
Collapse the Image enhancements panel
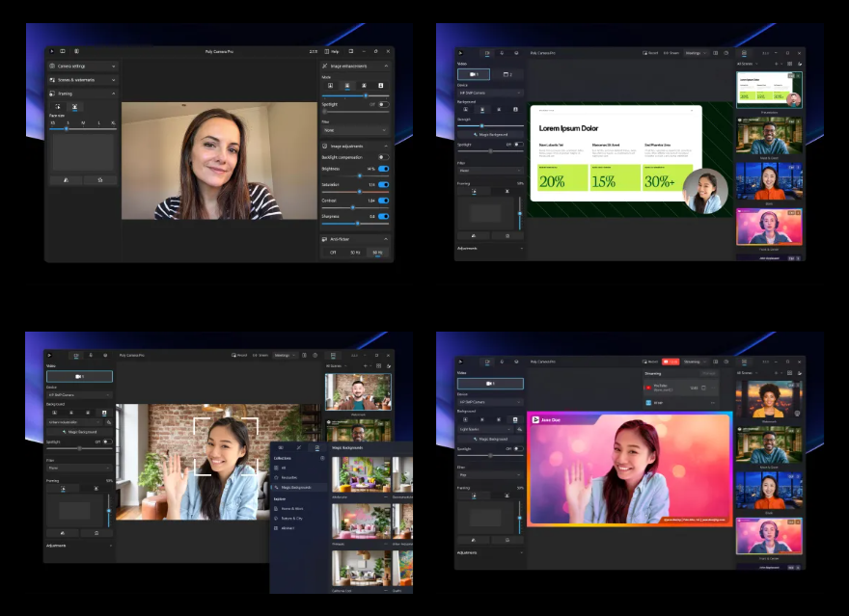[386, 67]
